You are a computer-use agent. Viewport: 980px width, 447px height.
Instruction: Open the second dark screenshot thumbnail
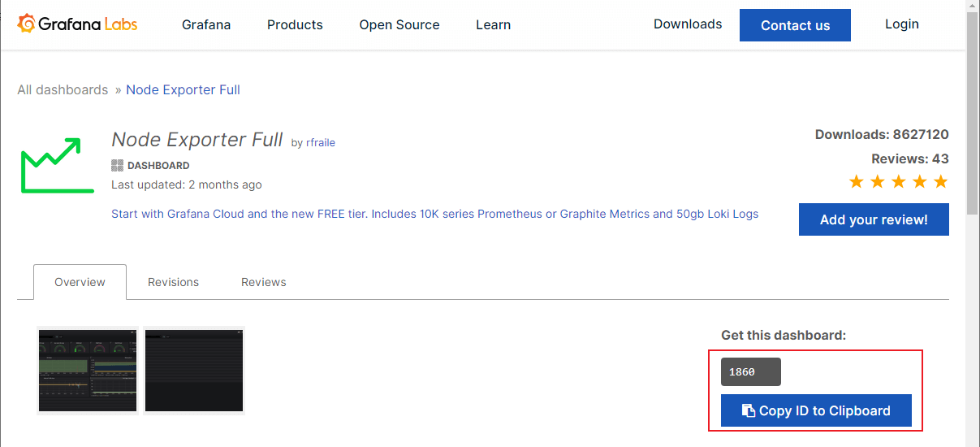194,370
